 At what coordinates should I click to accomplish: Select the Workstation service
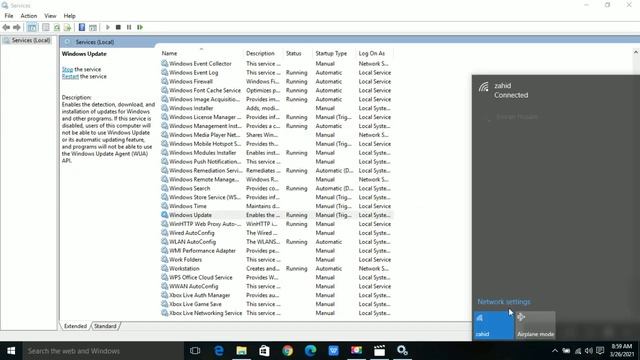pos(276,269)
